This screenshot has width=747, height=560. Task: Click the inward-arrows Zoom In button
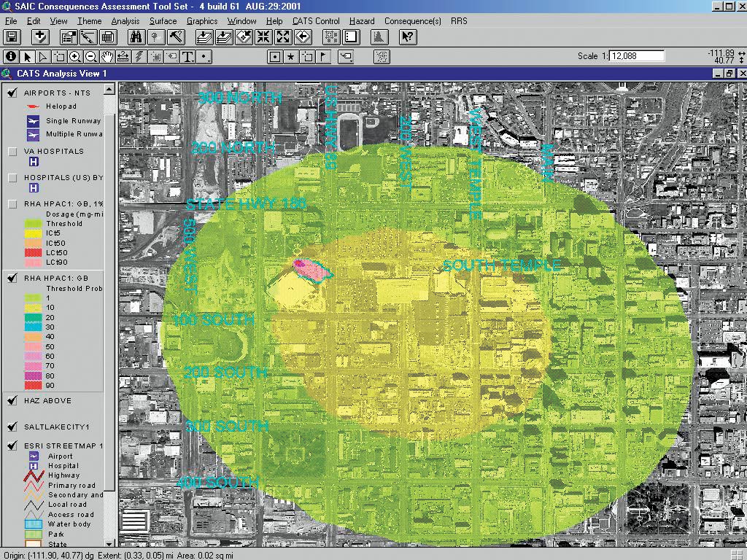pos(263,37)
